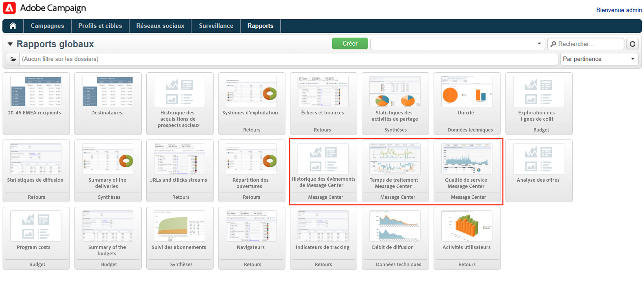The width and height of the screenshot is (644, 308).
Task: Go to Profils et cibles tab
Action: coord(100,26)
